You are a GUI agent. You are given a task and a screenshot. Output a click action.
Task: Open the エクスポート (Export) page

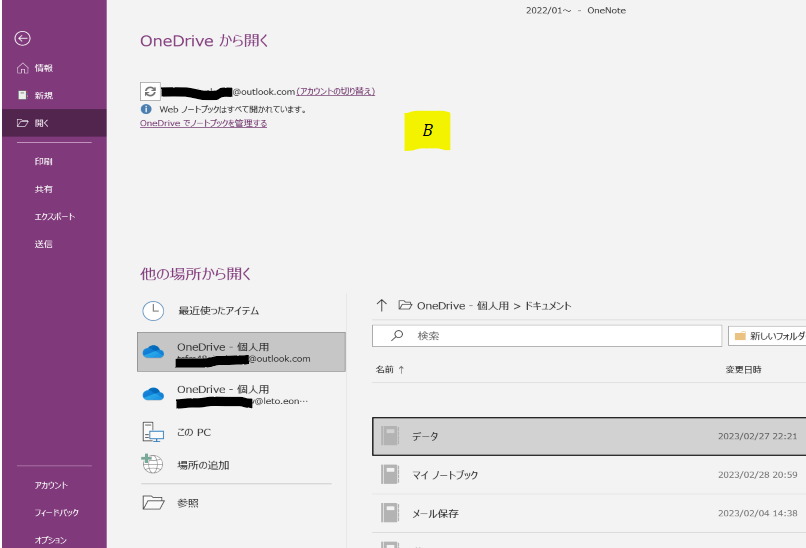(x=54, y=216)
